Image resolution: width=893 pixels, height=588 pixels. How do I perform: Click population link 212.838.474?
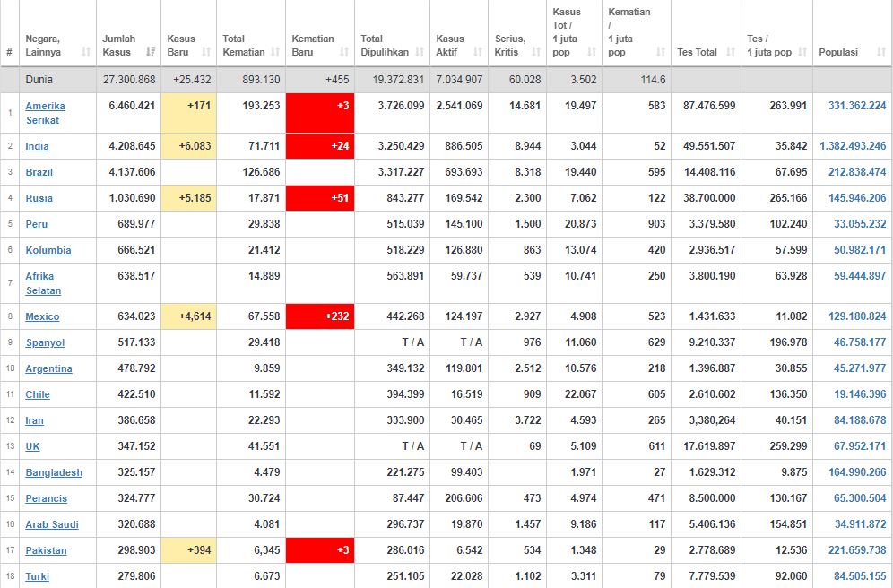click(x=857, y=172)
